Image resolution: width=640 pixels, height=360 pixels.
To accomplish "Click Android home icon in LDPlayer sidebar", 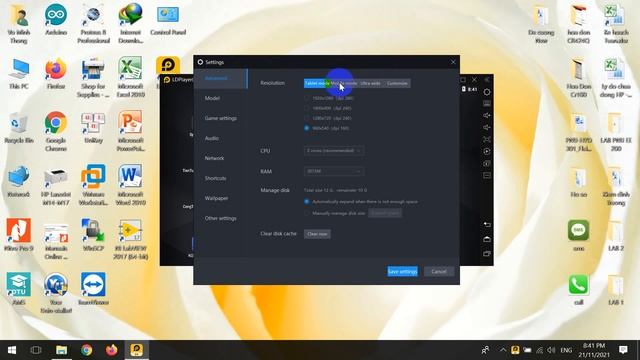I will click(x=487, y=239).
